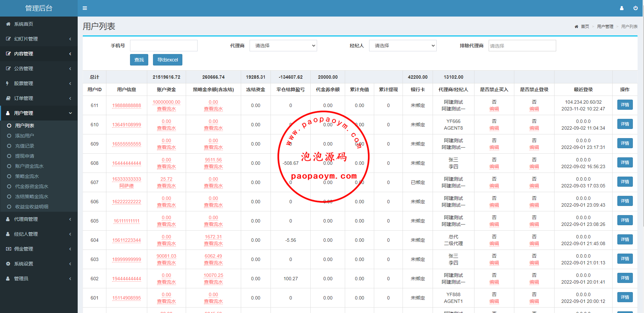Click strategy balance 9511.56 for user 608

(213, 160)
